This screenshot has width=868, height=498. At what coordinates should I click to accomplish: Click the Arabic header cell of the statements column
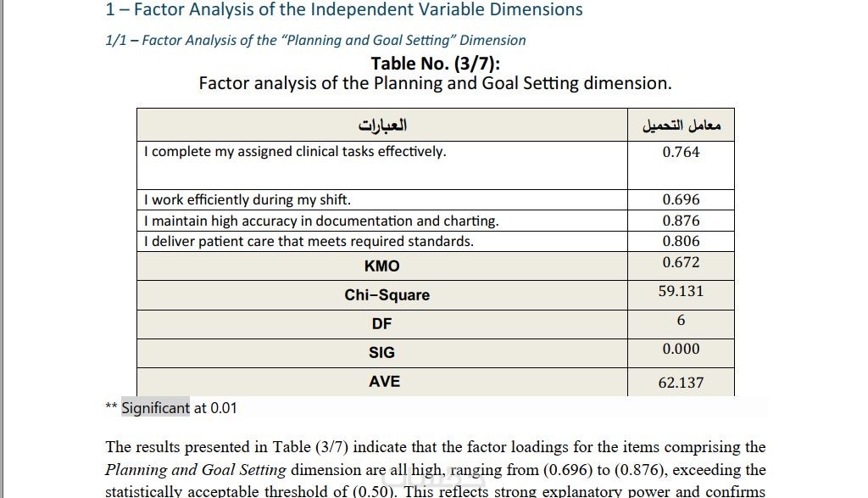pos(382,126)
